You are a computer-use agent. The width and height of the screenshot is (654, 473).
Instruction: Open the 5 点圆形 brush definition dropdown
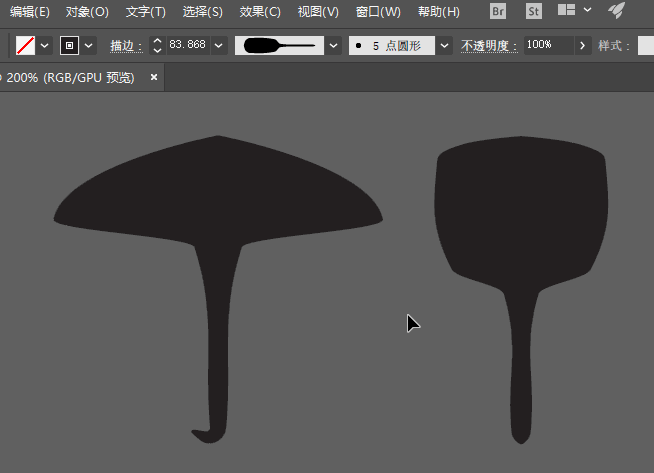tap(444, 45)
